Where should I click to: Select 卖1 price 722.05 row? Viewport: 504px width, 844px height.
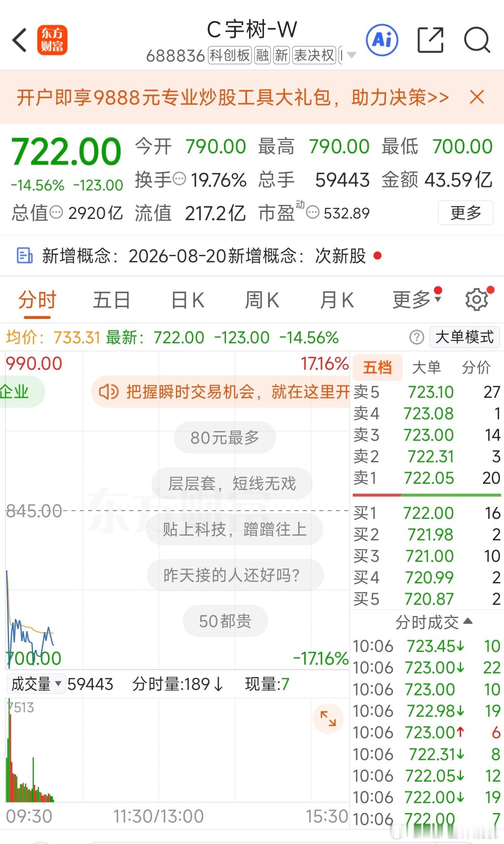pos(427,478)
